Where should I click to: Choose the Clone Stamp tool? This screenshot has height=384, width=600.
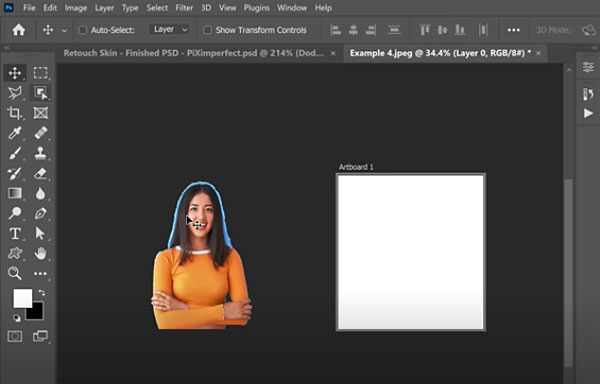tap(40, 153)
